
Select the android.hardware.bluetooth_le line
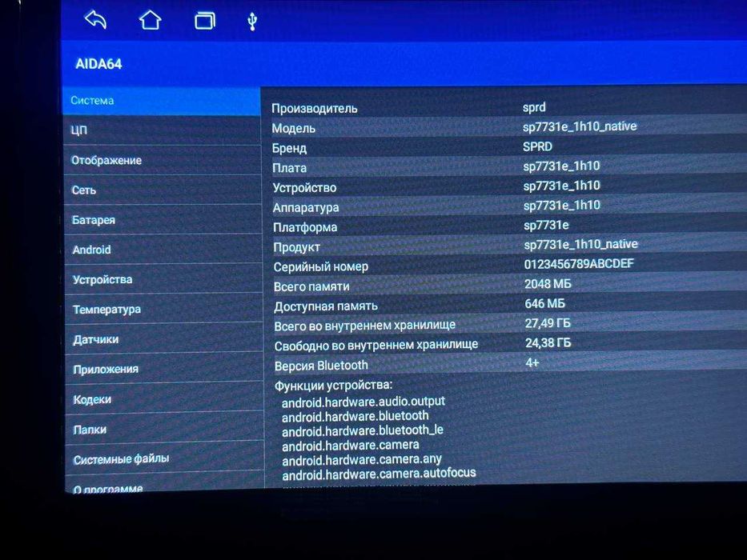[363, 431]
